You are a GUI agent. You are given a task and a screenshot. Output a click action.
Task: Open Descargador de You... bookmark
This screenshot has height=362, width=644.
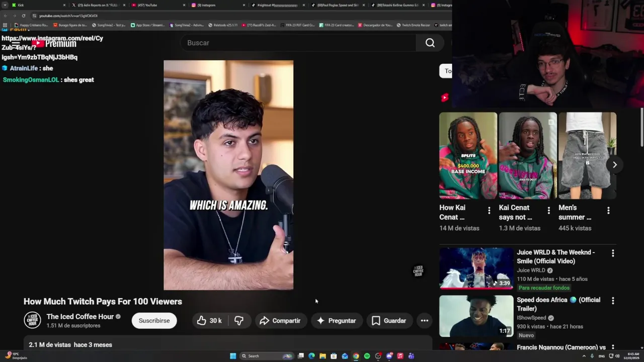pyautogui.click(x=375, y=25)
